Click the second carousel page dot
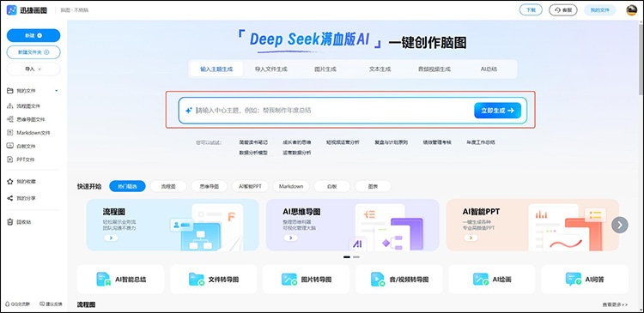644x313 pixels. tap(356, 256)
